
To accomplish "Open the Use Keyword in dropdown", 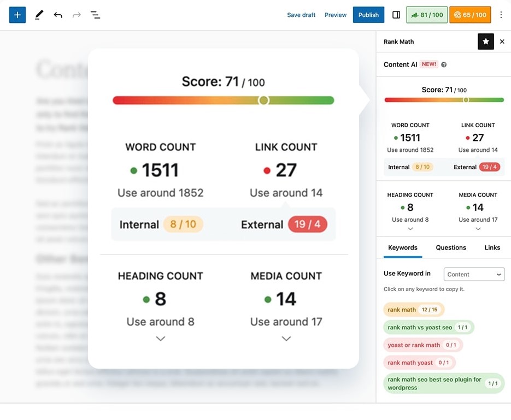I will [x=474, y=274].
